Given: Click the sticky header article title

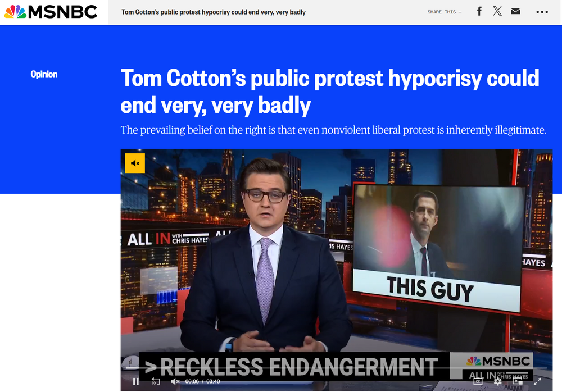Looking at the screenshot, I should coord(214,12).
